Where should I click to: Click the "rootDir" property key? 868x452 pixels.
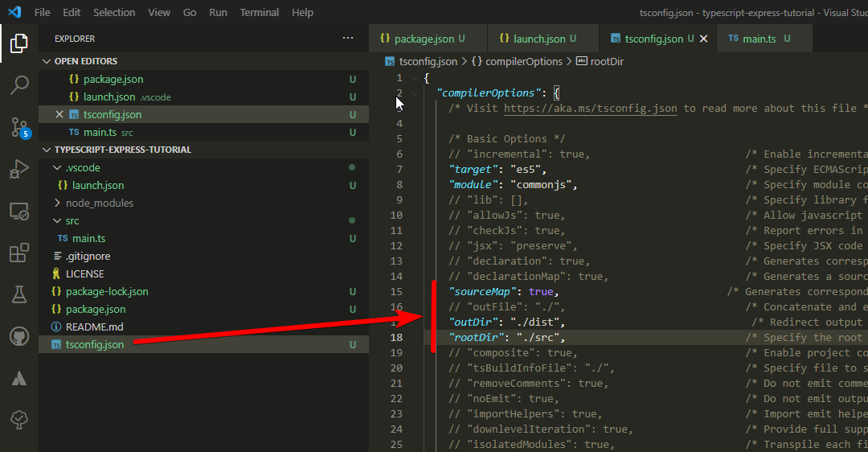(x=476, y=337)
